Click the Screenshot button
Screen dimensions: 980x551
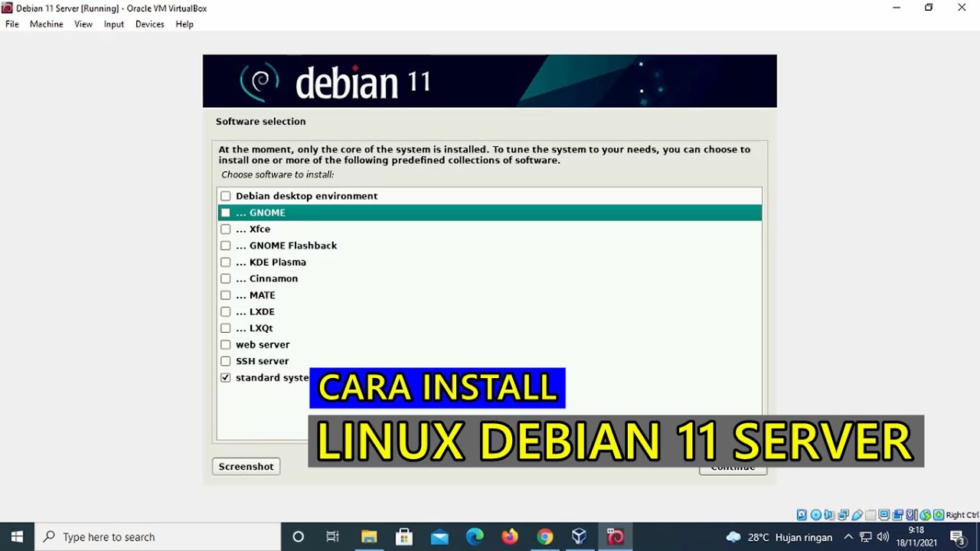[x=246, y=467]
